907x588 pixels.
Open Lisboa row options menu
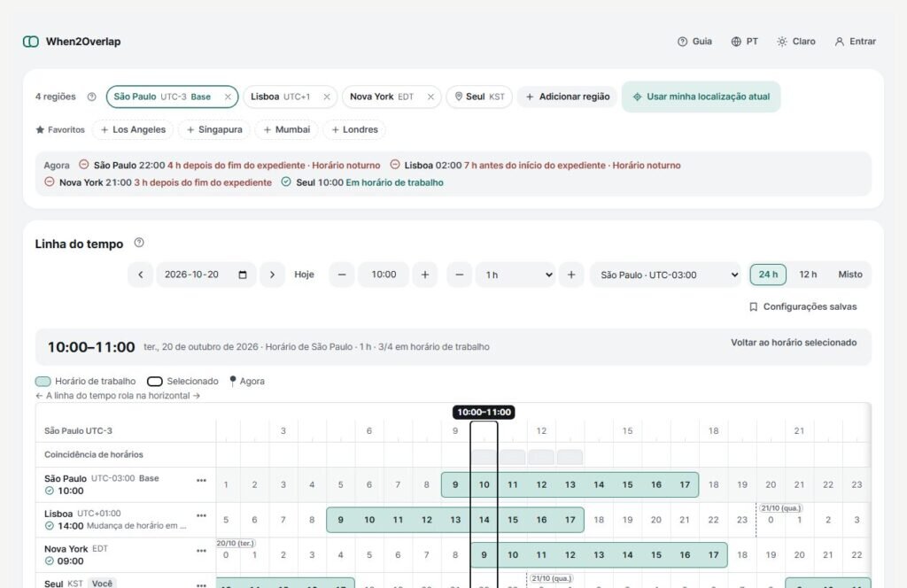tap(201, 515)
